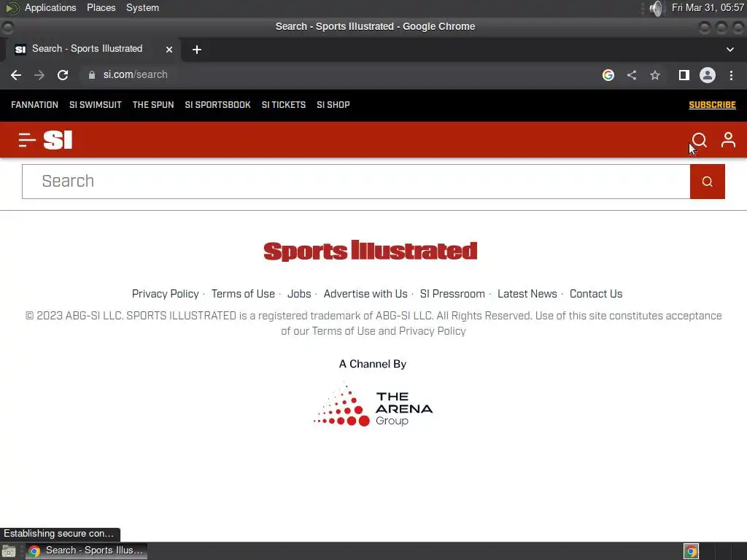Screen dimensions: 747x560
Task: Close the Search - Sports Illustrated tab
Action: tap(169, 50)
